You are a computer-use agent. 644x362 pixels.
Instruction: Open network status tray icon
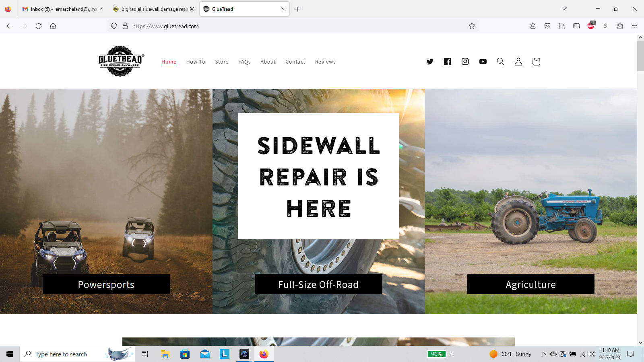[582, 354]
